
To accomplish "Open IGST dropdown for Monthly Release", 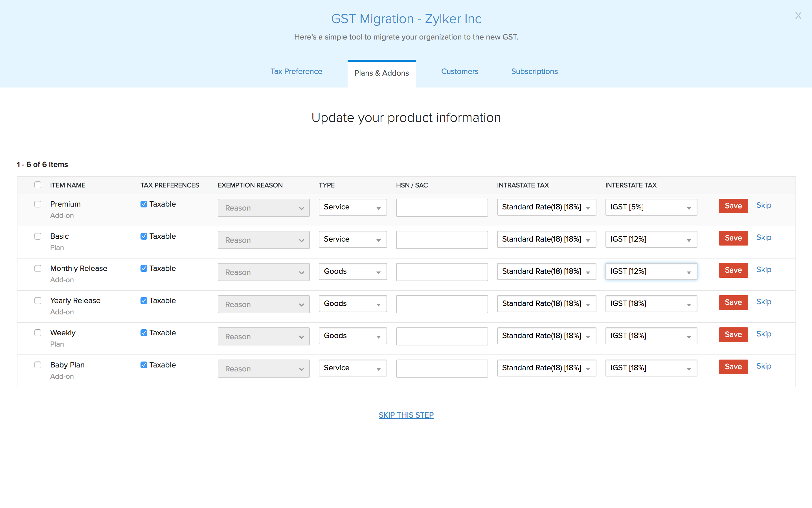I will click(x=651, y=271).
